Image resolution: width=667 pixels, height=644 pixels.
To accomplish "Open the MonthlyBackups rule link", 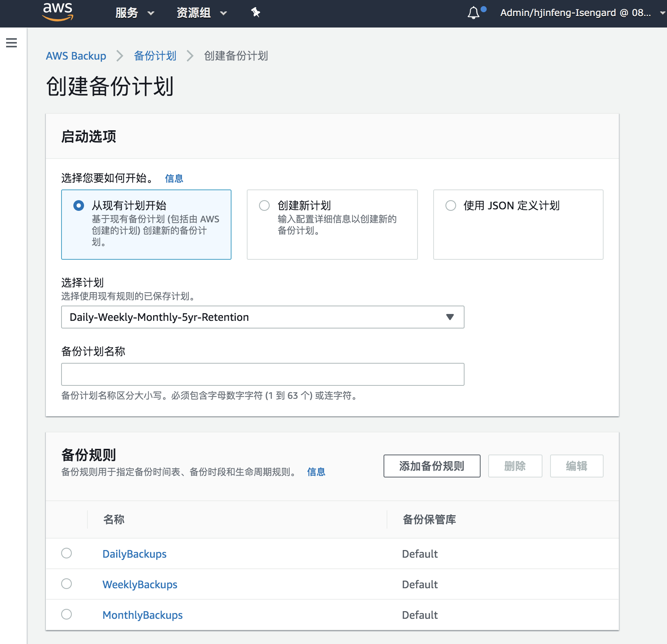I will (x=142, y=615).
